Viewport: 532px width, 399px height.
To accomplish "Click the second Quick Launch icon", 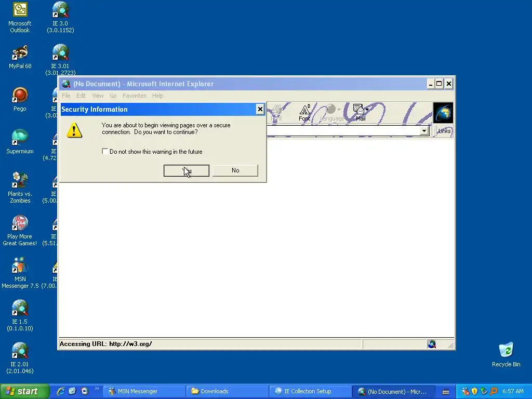I will [72, 391].
